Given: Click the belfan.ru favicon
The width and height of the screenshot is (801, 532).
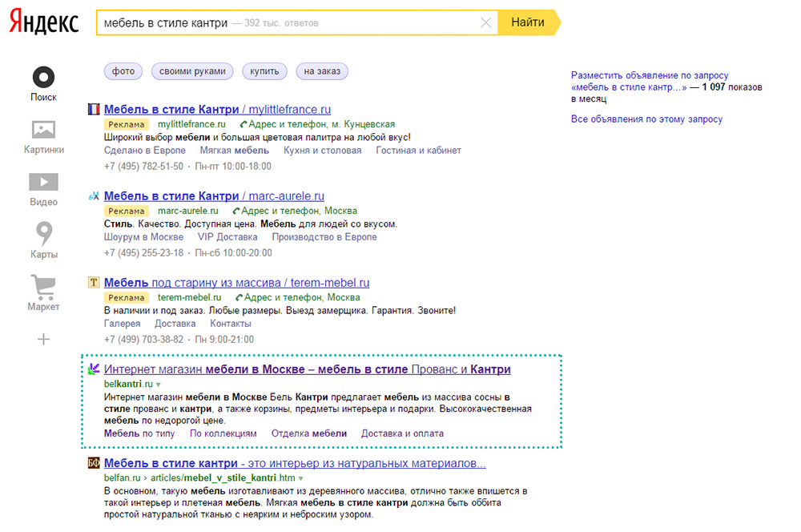Looking at the screenshot, I should coord(94,463).
